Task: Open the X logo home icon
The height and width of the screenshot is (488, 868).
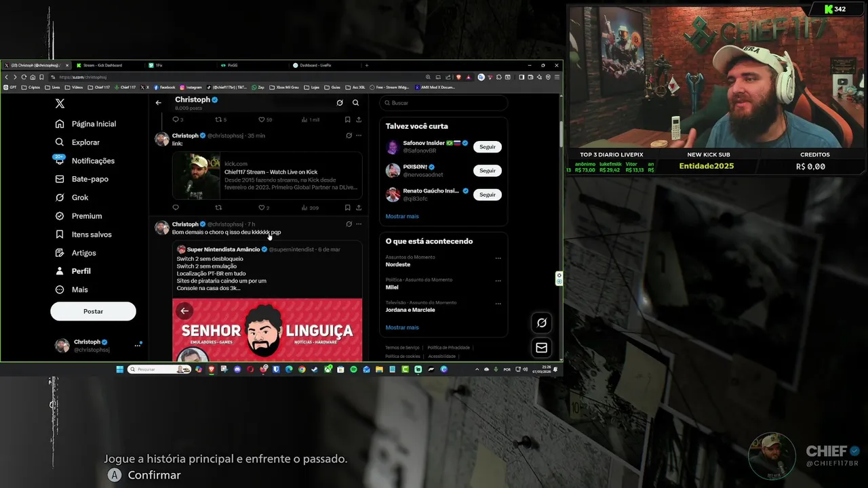Action: (60, 103)
